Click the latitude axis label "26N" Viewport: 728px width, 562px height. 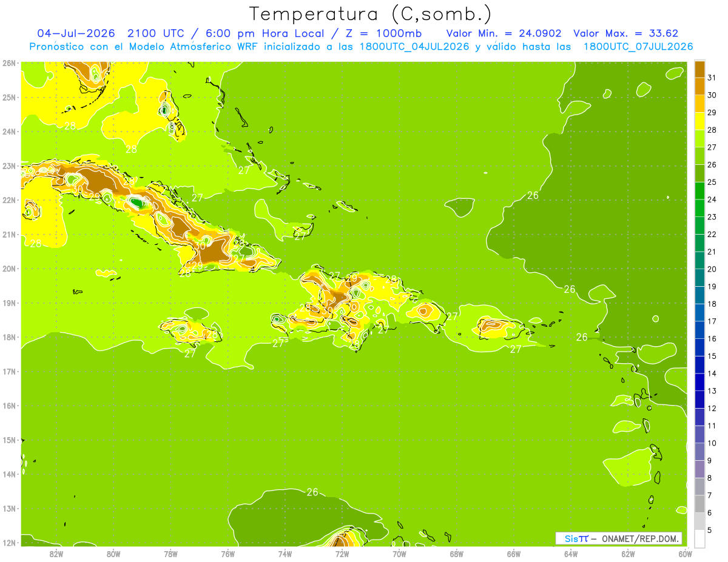click(x=9, y=62)
